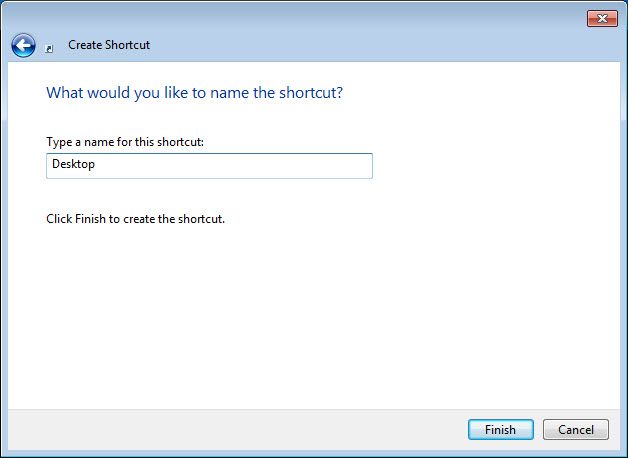Cancel the shortcut creation

(576, 430)
